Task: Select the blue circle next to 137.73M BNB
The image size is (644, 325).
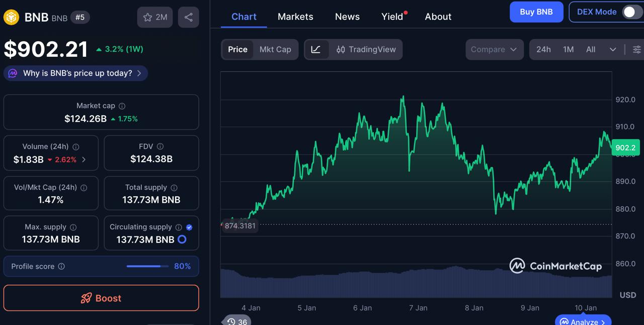Action: [x=182, y=239]
